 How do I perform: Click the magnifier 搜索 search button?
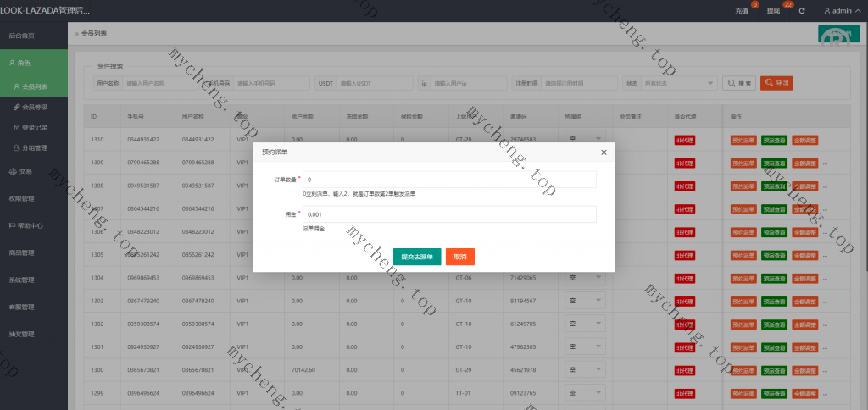pos(738,83)
